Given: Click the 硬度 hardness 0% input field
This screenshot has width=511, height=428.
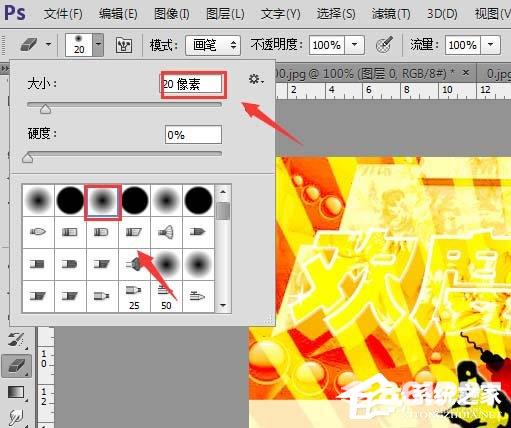Looking at the screenshot, I should (193, 135).
